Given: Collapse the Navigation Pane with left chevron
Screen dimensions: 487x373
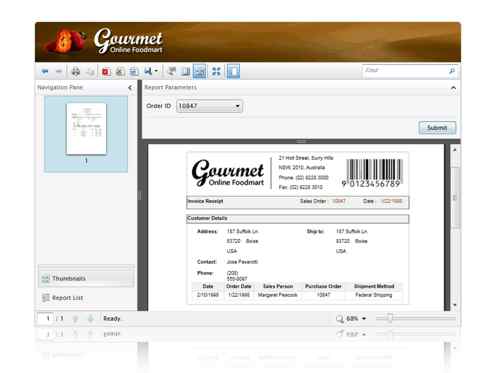Looking at the screenshot, I should coord(130,88).
